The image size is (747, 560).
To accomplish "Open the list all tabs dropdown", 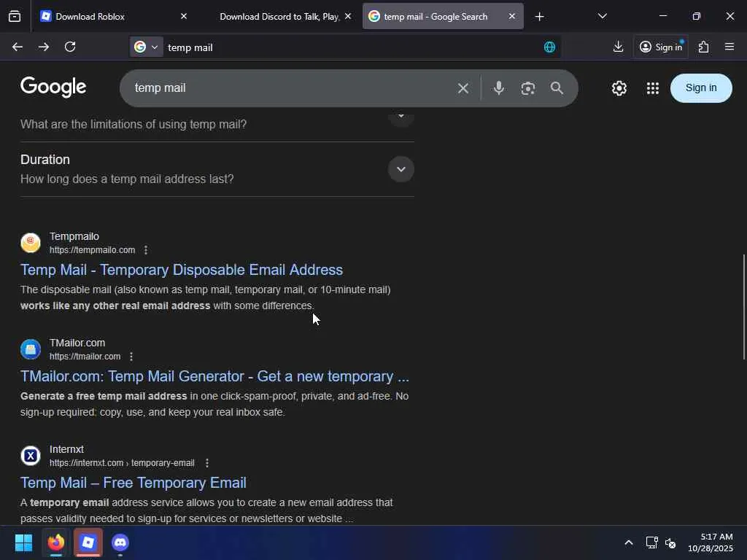I will coord(602,17).
